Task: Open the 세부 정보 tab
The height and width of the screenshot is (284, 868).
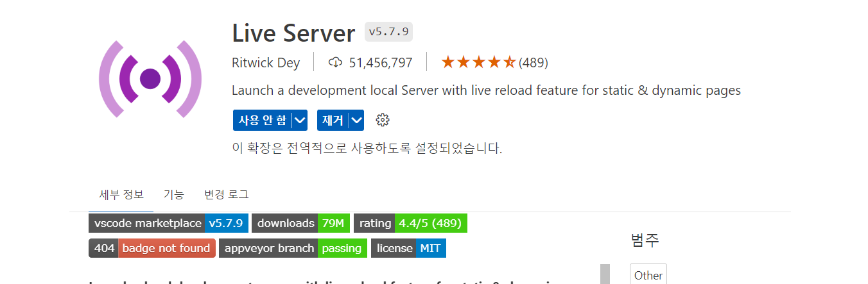Action: (121, 194)
